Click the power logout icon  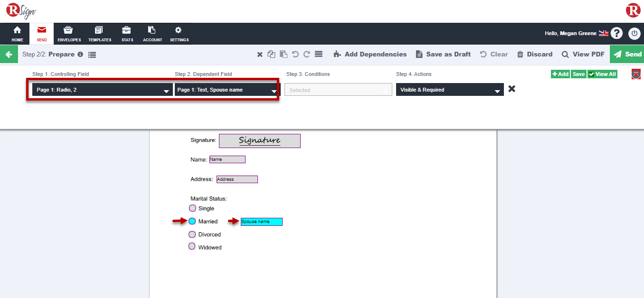tap(634, 33)
